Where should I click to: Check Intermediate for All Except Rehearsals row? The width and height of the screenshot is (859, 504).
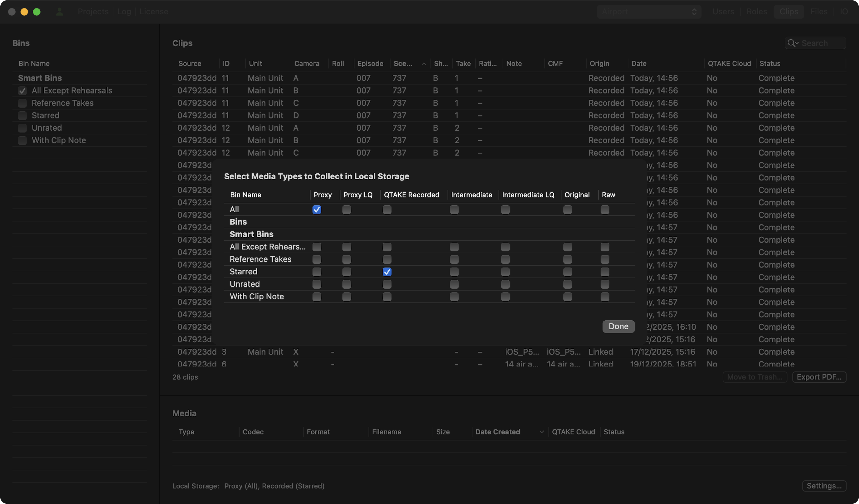click(x=454, y=247)
